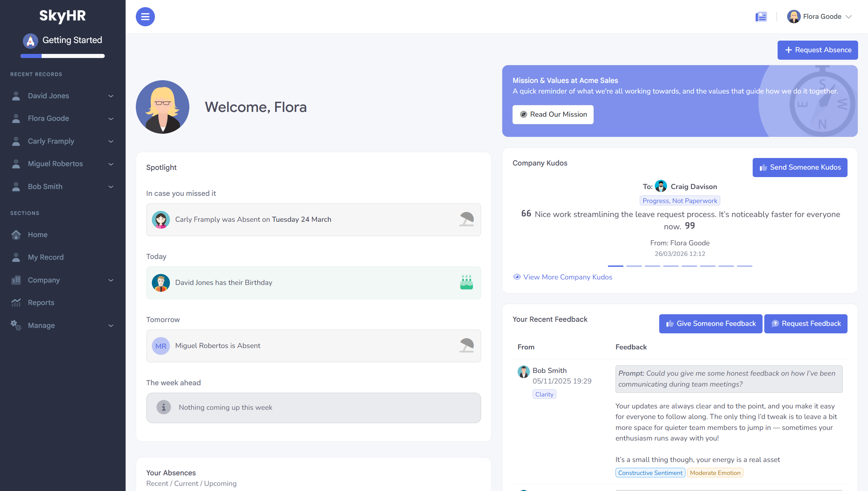Screen dimensions: 868x491
Task: Click the absence umbrella icon for Miguel Robertos
Action: 466,346
